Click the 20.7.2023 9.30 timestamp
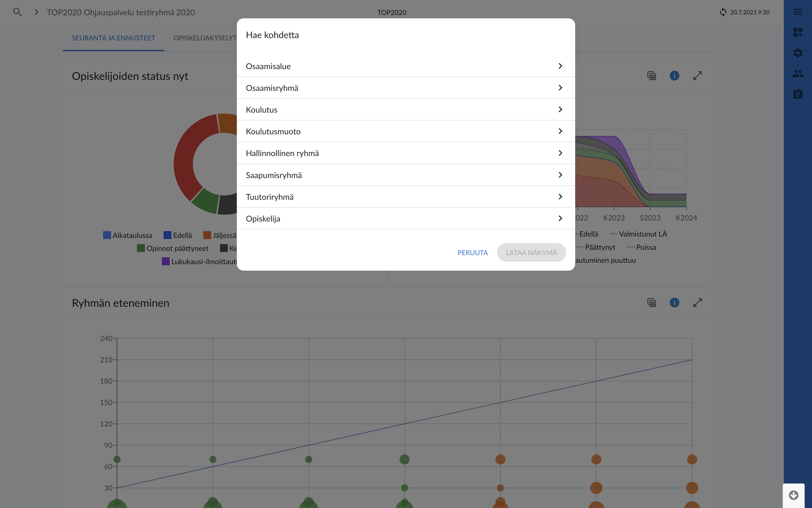 pos(750,12)
